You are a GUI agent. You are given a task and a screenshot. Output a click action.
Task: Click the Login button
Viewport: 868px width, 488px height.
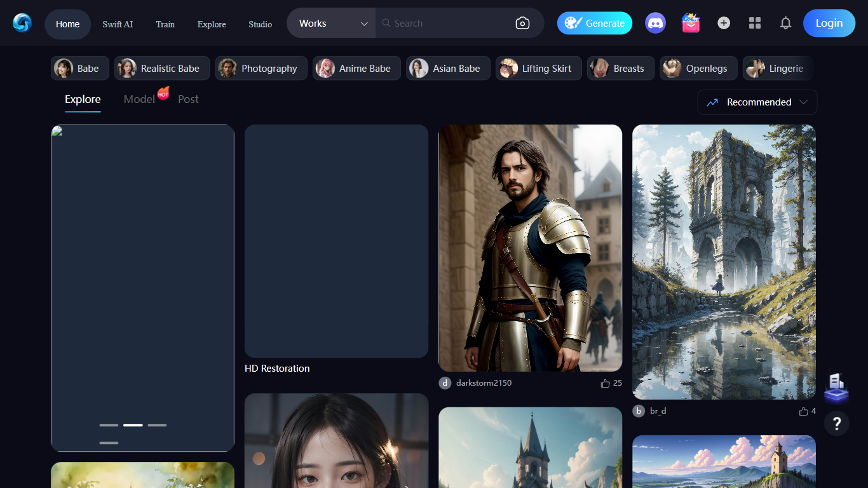pyautogui.click(x=829, y=23)
